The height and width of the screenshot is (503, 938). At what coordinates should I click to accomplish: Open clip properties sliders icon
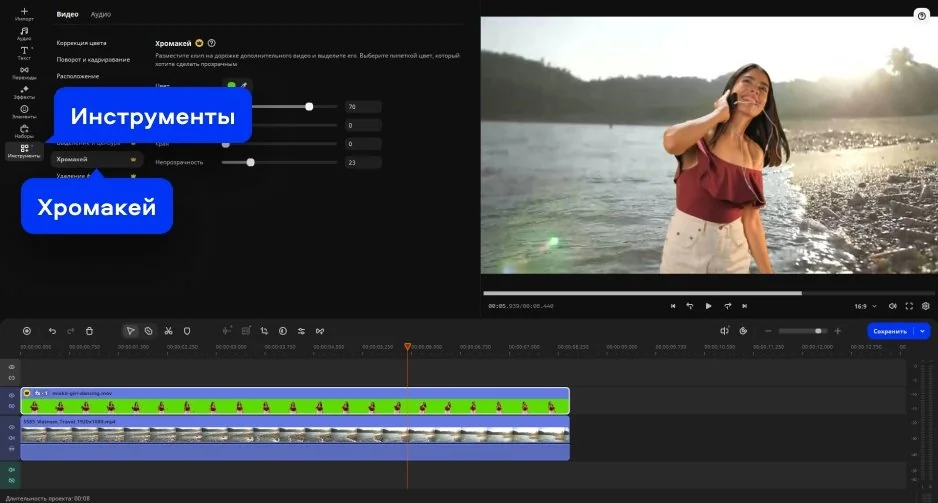[302, 331]
